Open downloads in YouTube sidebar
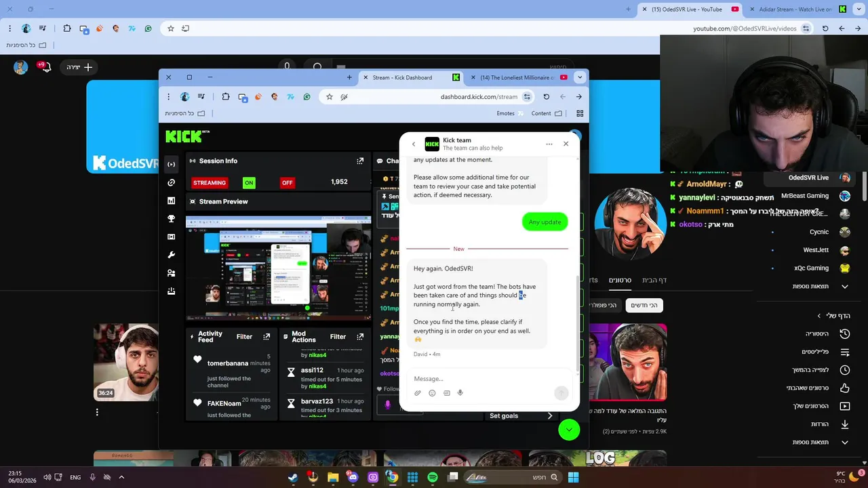The image size is (868, 488). coord(830,424)
